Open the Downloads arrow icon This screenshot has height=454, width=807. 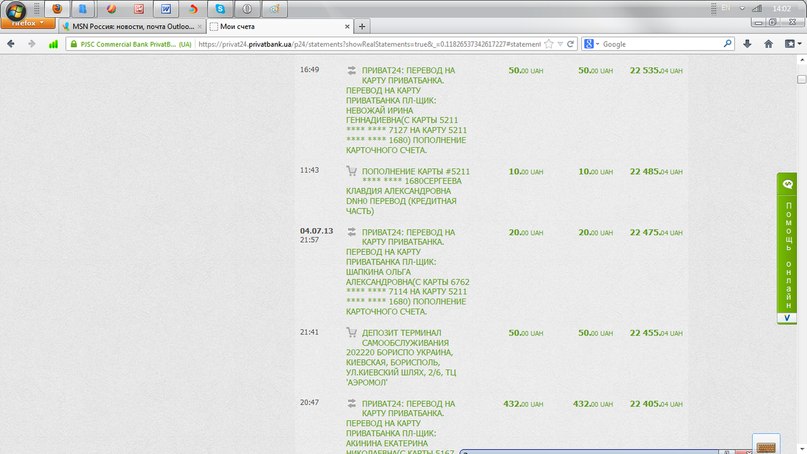747,44
